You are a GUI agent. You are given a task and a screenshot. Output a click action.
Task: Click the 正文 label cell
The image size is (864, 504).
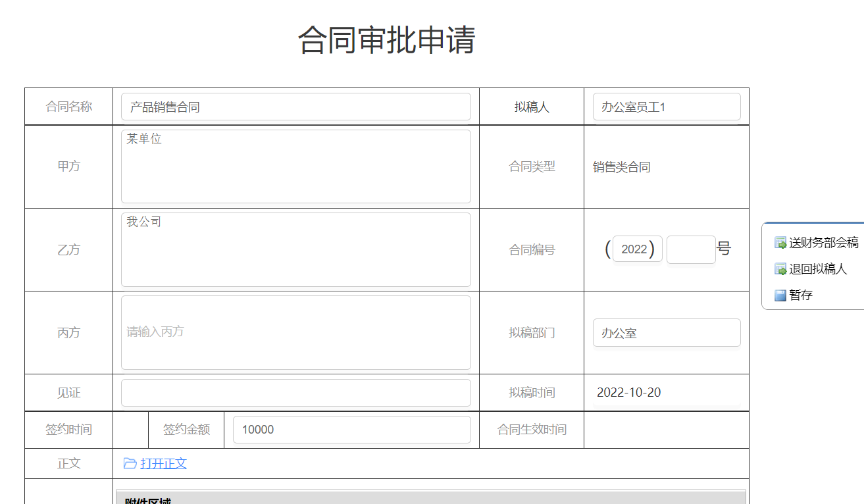[x=69, y=463]
